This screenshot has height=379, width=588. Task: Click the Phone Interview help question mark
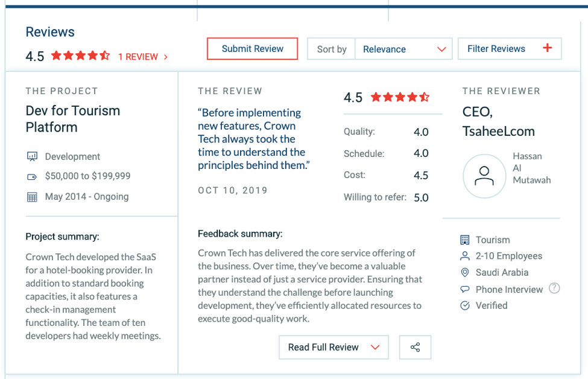tap(554, 288)
